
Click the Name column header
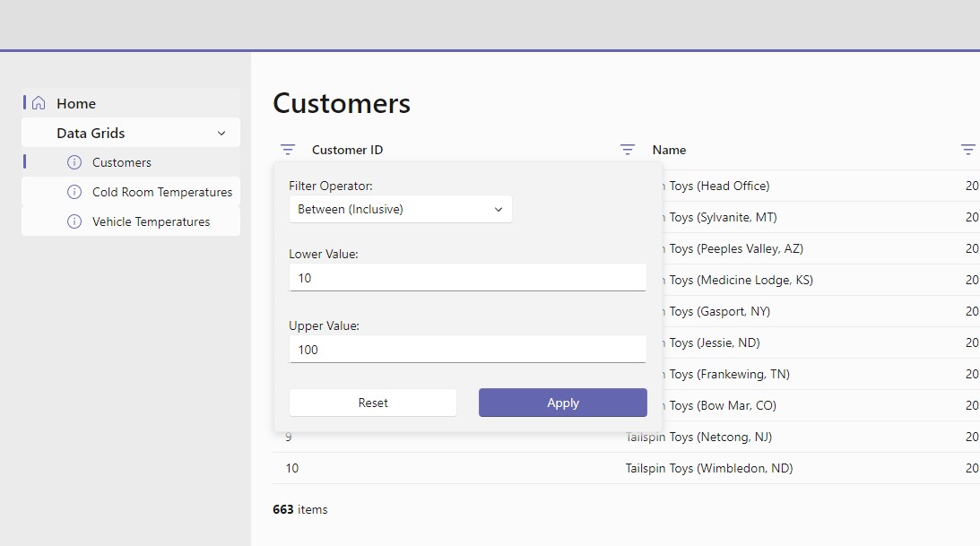coord(669,150)
